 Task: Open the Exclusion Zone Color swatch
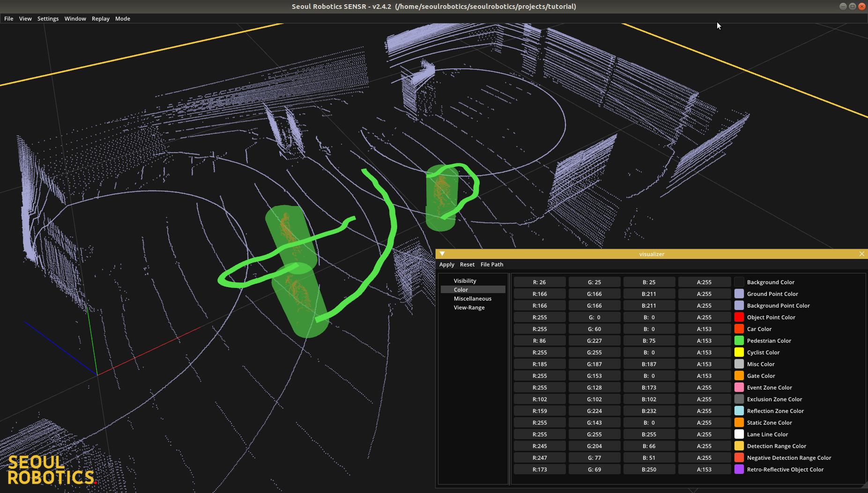pyautogui.click(x=739, y=399)
